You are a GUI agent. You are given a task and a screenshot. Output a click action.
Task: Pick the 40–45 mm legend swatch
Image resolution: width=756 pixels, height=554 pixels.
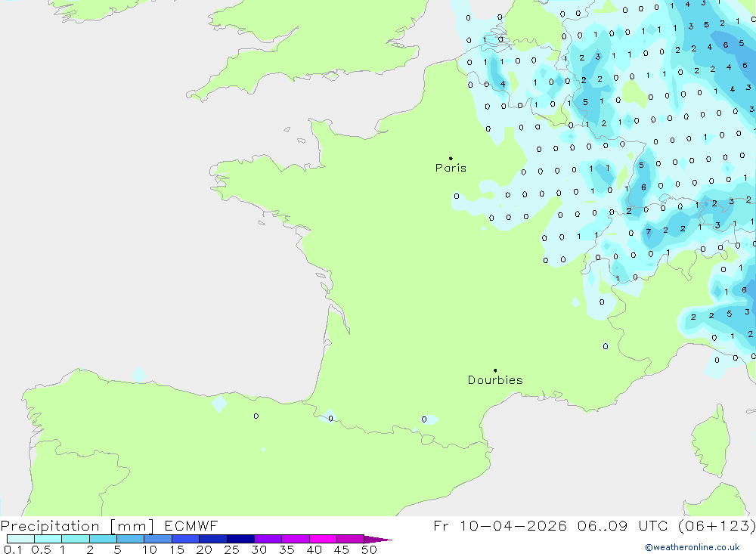tap(323, 539)
